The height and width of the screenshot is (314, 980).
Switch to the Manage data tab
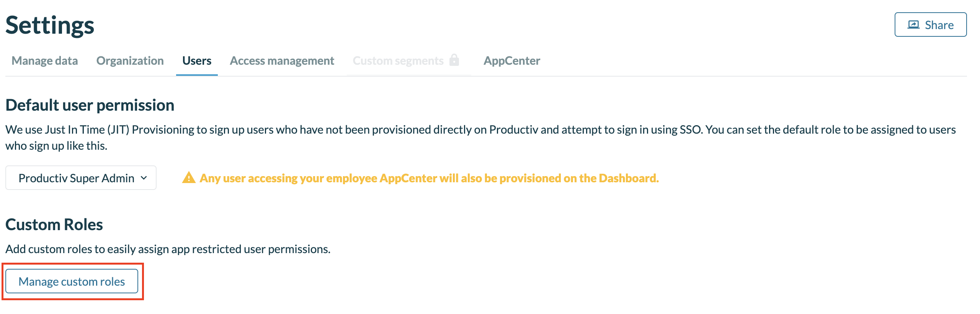click(45, 61)
